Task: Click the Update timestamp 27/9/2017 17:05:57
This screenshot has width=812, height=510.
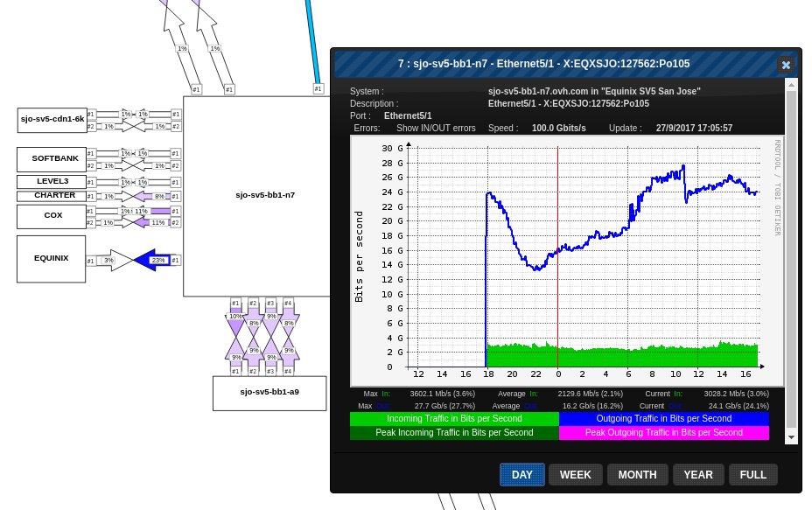Action: pyautogui.click(x=694, y=128)
